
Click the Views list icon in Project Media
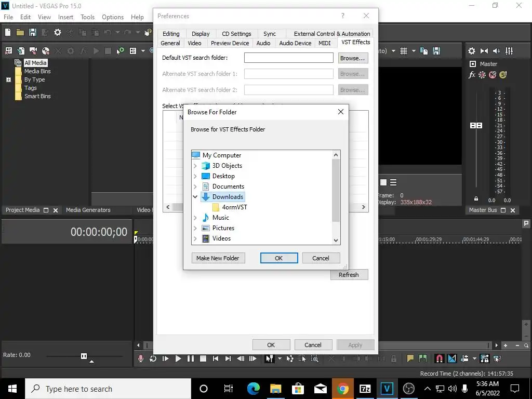click(133, 51)
